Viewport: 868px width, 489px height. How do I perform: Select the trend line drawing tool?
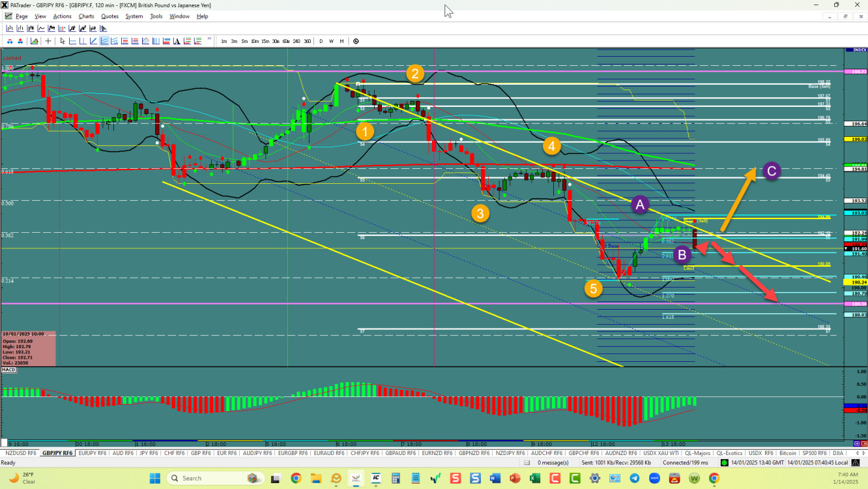pos(93,41)
